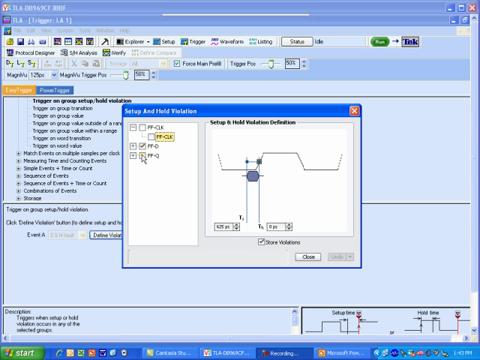Expand Match Events on multiple samples per clock
The height and width of the screenshot is (360, 480).
point(19,153)
